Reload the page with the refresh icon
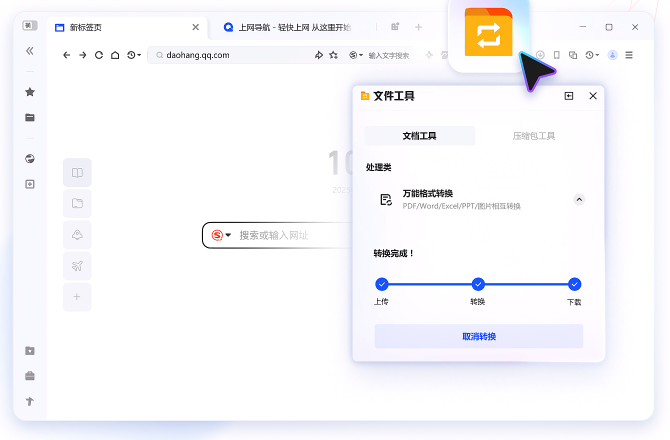Image resolution: width=670 pixels, height=440 pixels. click(99, 55)
